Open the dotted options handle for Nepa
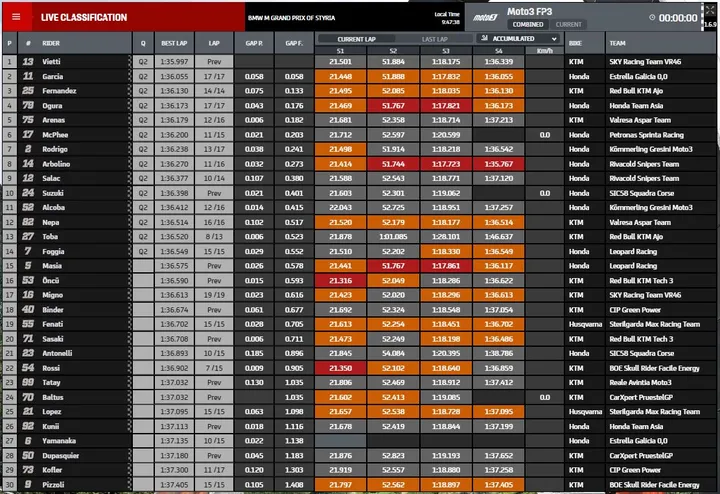This screenshot has height=494, width=720. coord(129,222)
